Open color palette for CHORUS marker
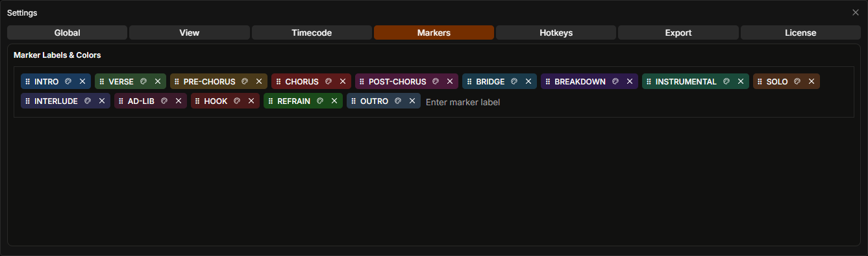The image size is (868, 256). 329,82
